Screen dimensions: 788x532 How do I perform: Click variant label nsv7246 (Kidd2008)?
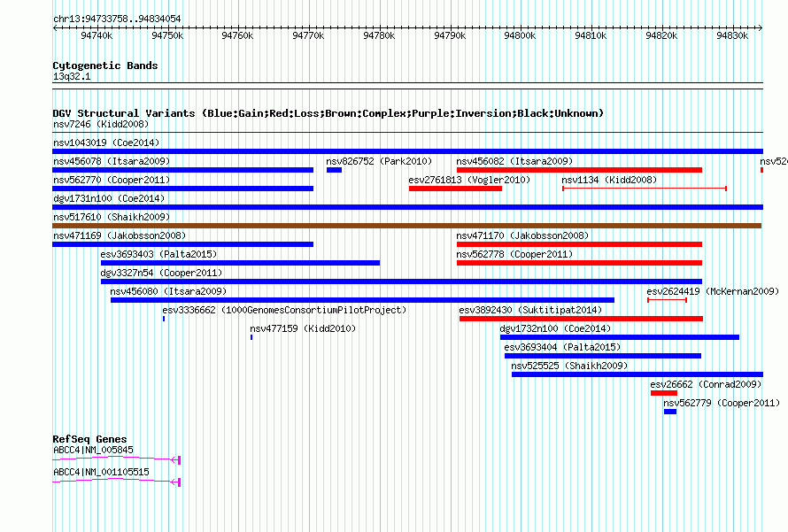click(x=101, y=124)
